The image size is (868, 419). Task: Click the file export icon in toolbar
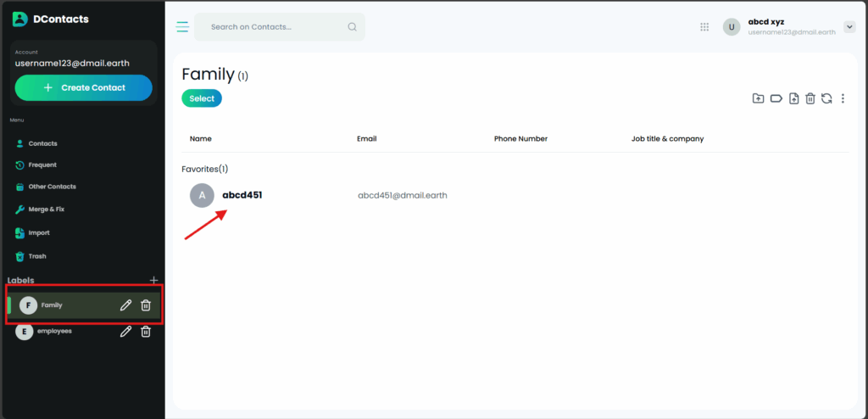click(793, 99)
